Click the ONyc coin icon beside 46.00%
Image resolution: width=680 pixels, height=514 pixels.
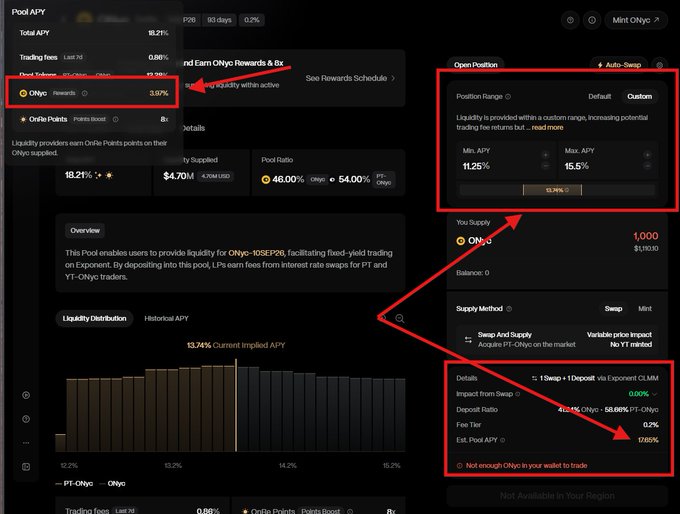pyautogui.click(x=266, y=180)
